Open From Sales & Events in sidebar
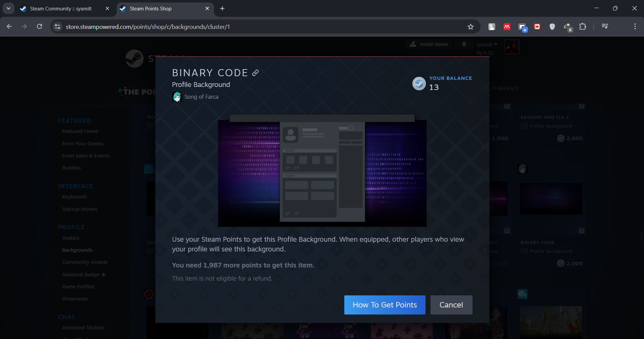This screenshot has width=644, height=339. pyautogui.click(x=86, y=156)
